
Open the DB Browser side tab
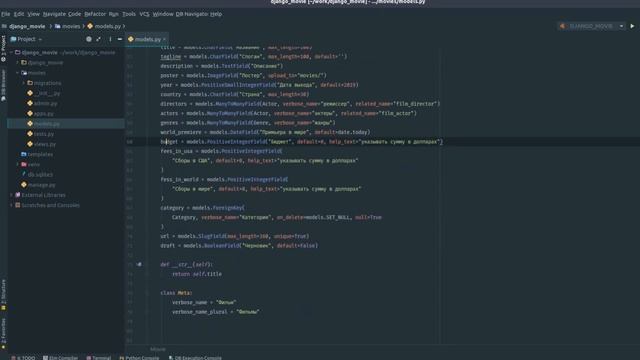3,85
